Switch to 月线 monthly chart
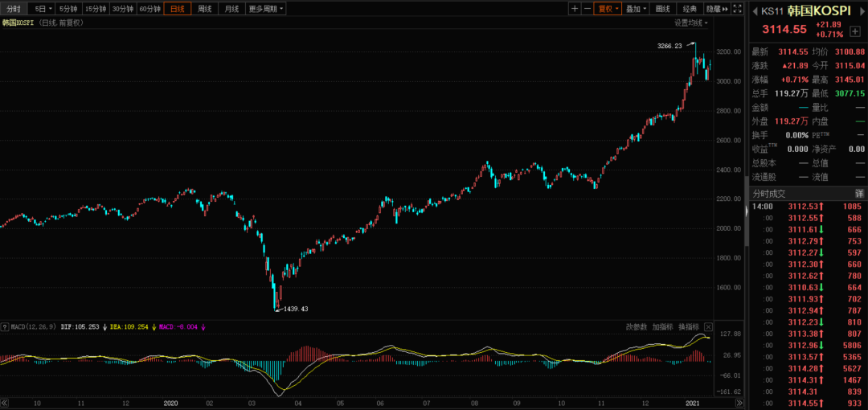Viewport: 868px width, 410px height. point(231,9)
